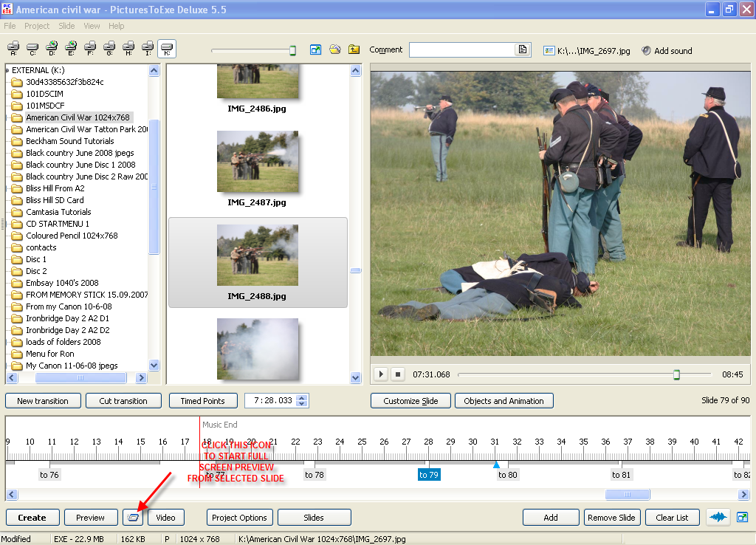Viewport: 756px width, 545px height.
Task: Switch to drive K: icon
Action: 167,49
